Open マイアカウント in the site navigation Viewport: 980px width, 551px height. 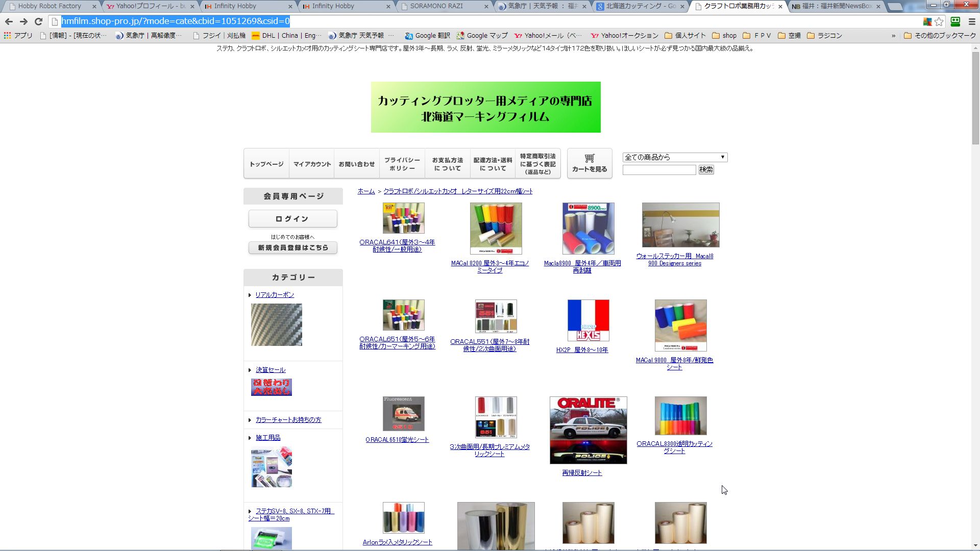[x=312, y=164]
